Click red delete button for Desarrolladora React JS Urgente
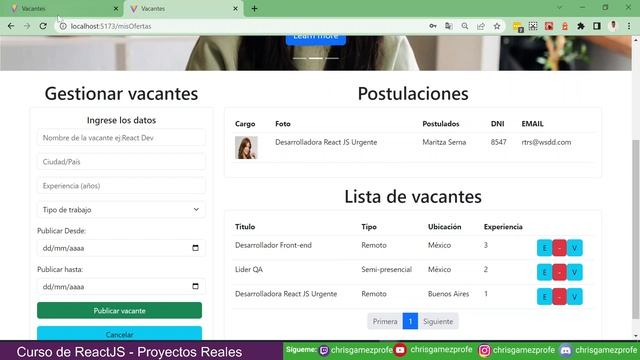 (559, 297)
